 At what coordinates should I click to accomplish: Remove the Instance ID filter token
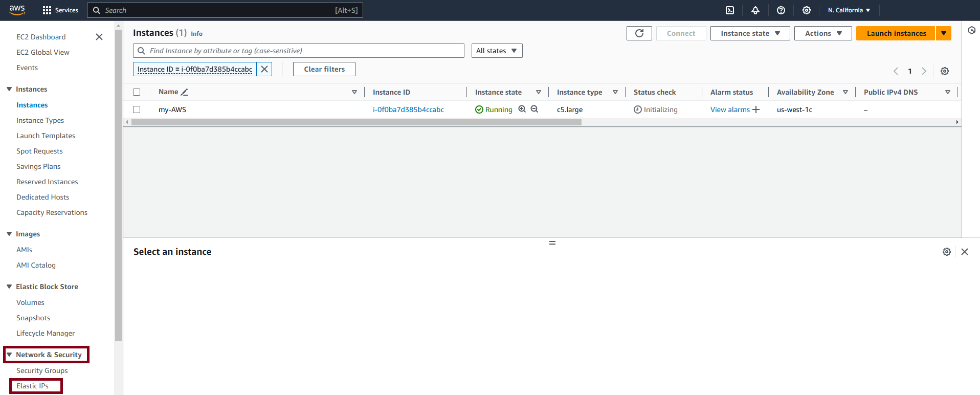click(264, 69)
